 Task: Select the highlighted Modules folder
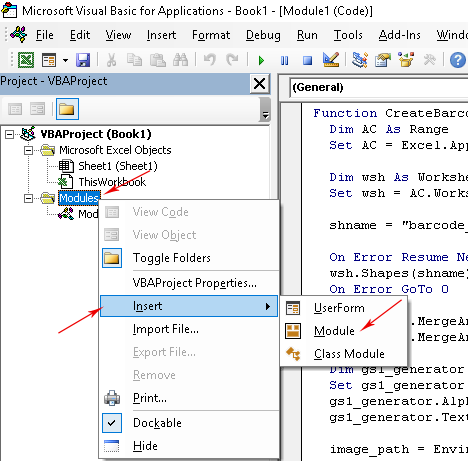coord(79,198)
